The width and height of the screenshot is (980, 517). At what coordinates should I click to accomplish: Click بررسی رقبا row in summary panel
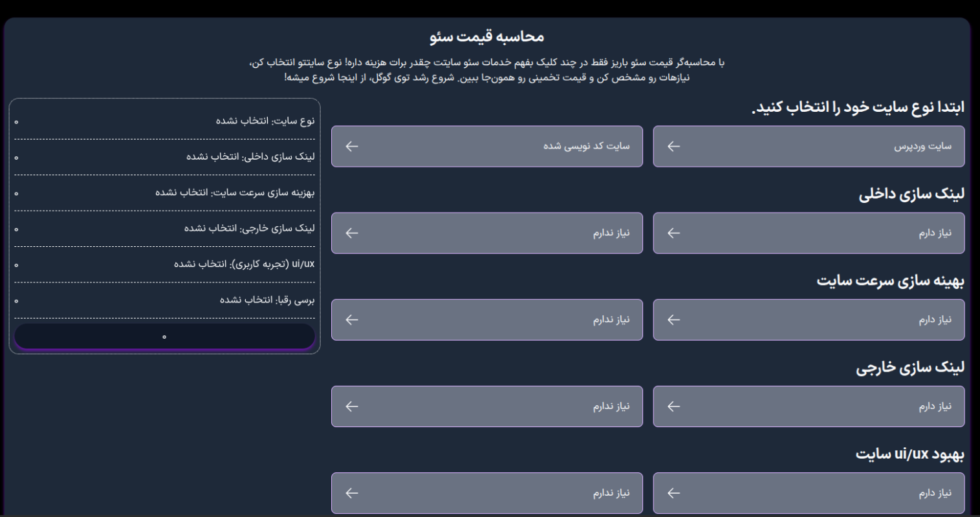(x=164, y=301)
